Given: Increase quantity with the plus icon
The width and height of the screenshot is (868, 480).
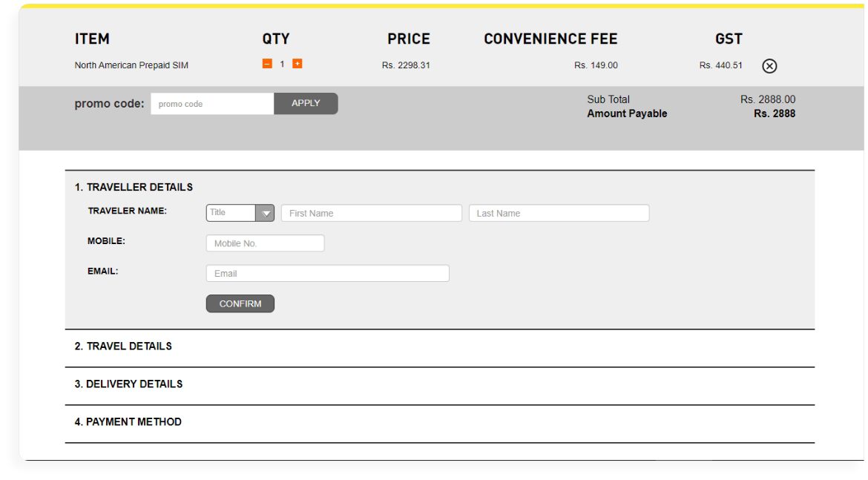Looking at the screenshot, I should click(x=297, y=64).
